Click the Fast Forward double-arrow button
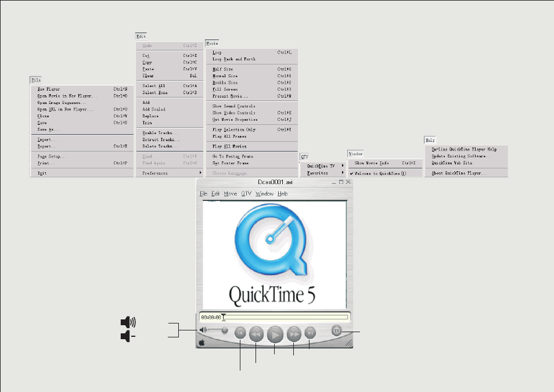This screenshot has width=554, height=392. [294, 334]
